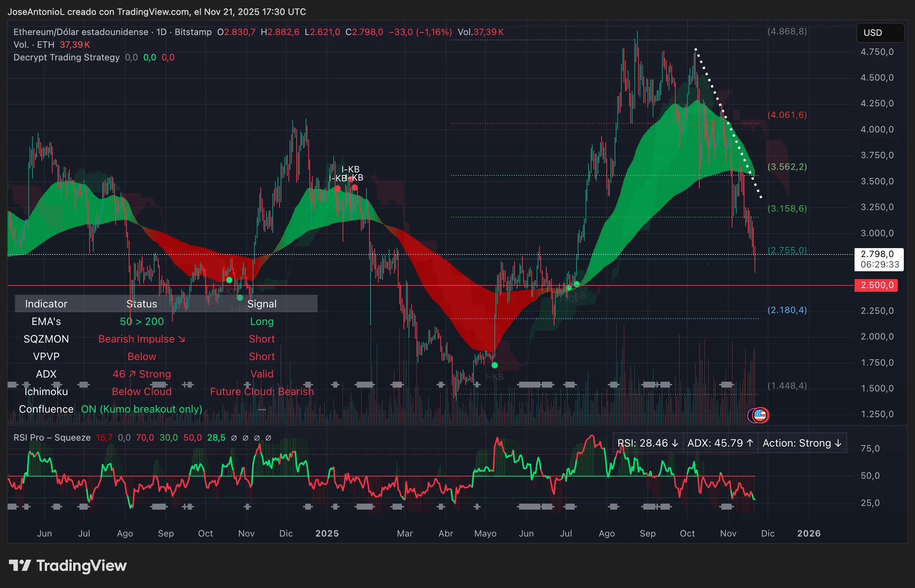Click the RSI: 28.46 badge in the lower pane
This screenshot has width=915, height=588.
(648, 443)
